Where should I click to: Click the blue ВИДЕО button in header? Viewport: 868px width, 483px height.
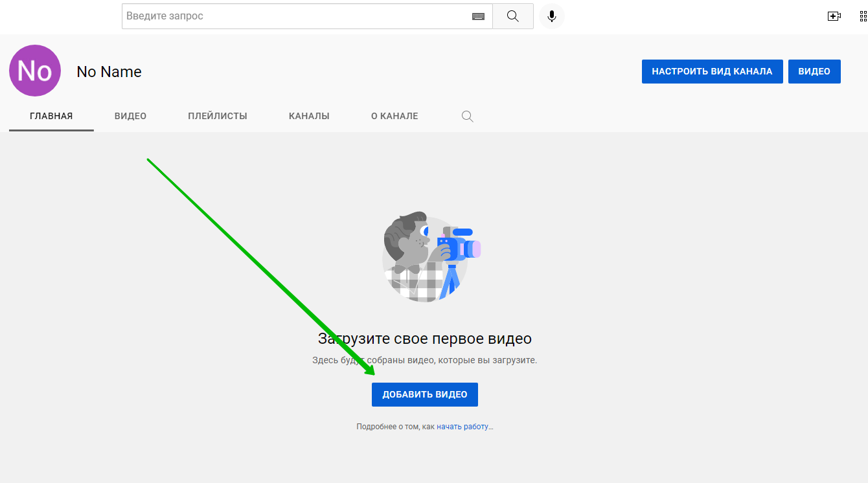point(814,72)
